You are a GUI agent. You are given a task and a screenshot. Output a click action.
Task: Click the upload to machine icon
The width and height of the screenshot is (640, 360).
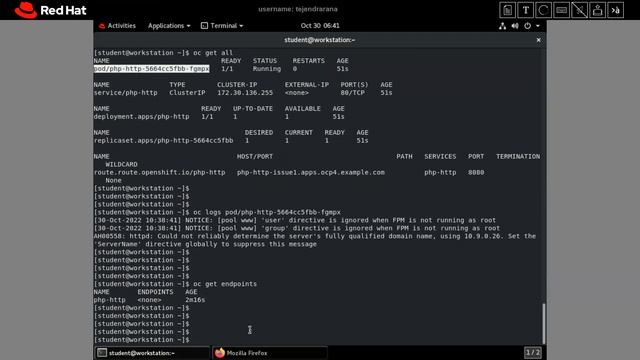(597, 10)
